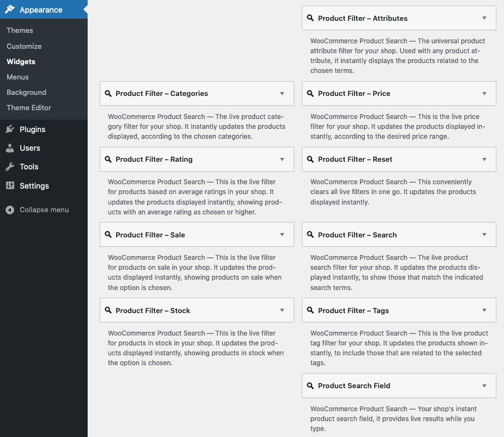The width and height of the screenshot is (504, 437).
Task: Click the Users person icon
Action: [10, 148]
